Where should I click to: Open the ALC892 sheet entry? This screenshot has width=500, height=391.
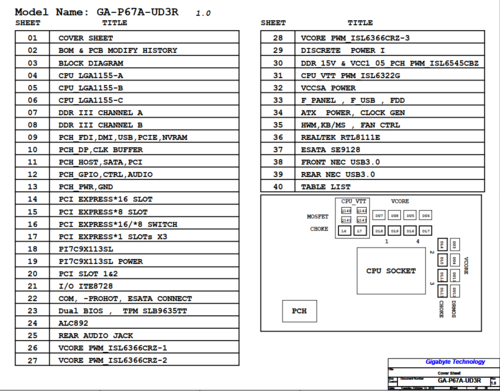127,323
